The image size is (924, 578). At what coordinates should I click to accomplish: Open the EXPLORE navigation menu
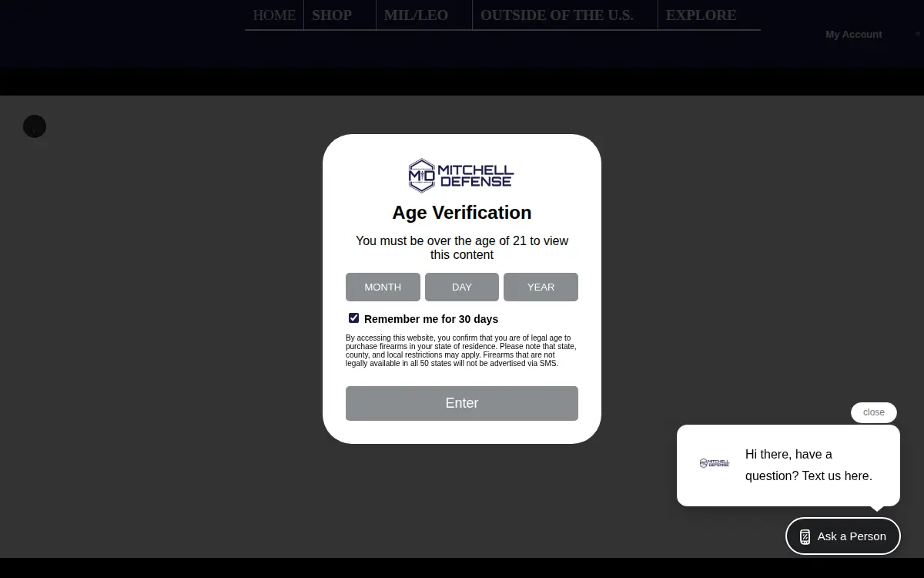tap(701, 15)
